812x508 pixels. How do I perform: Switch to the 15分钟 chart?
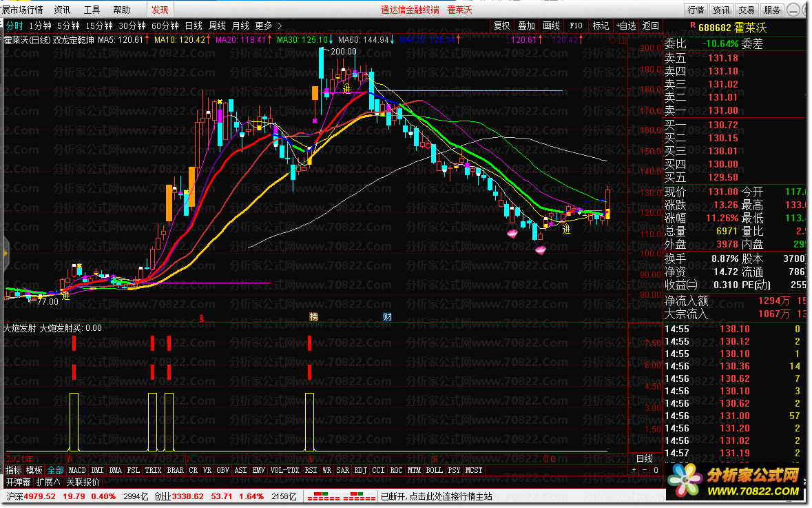coord(98,26)
